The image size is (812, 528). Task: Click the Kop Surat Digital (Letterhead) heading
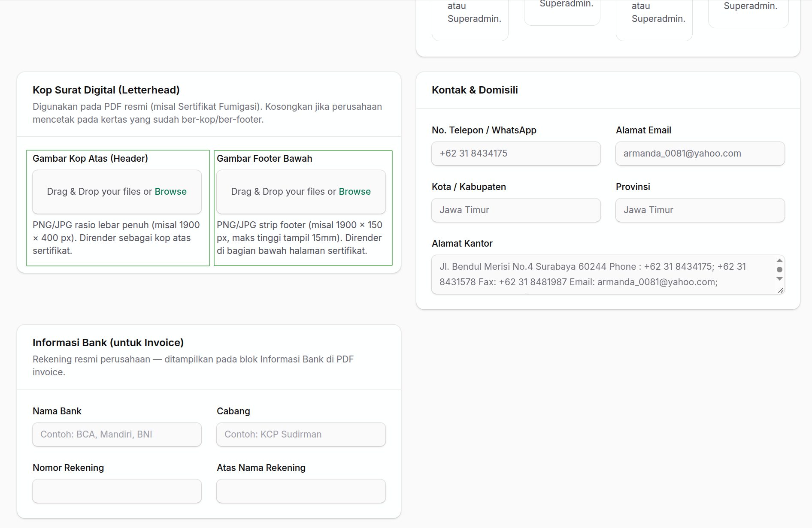pyautogui.click(x=106, y=90)
